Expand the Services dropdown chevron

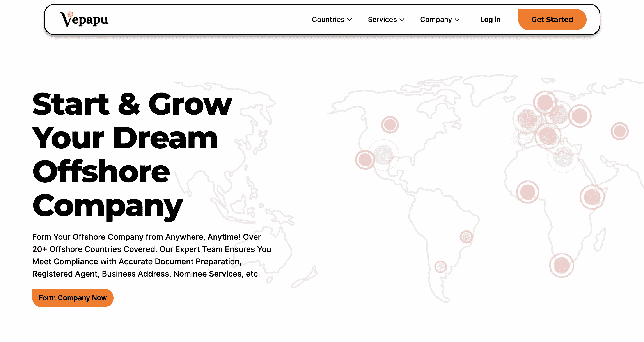402,20
